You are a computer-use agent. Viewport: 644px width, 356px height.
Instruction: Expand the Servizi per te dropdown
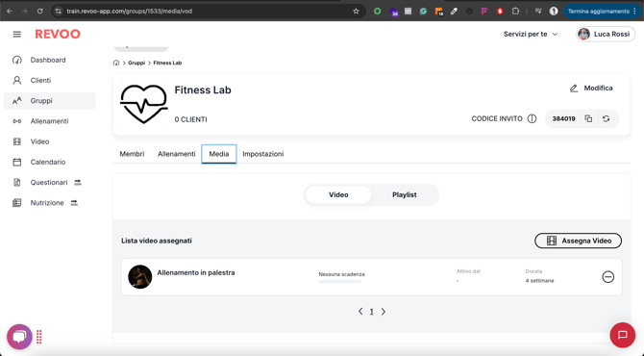531,34
